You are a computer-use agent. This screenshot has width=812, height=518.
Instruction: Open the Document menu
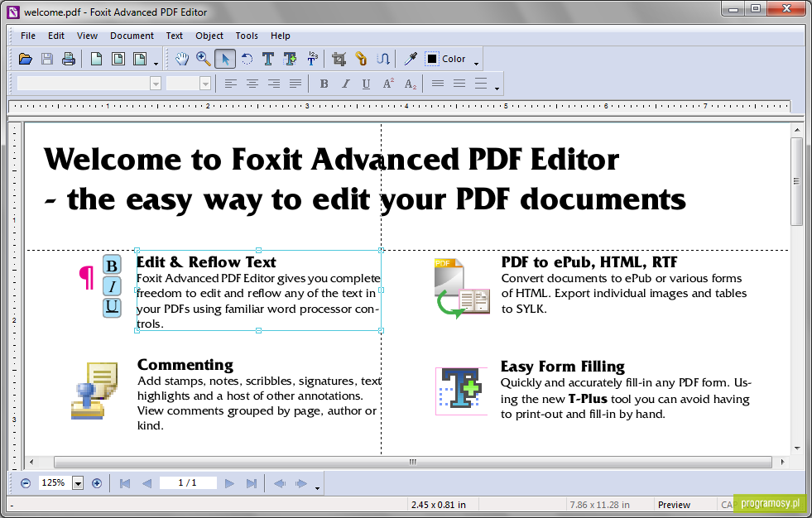coord(132,36)
